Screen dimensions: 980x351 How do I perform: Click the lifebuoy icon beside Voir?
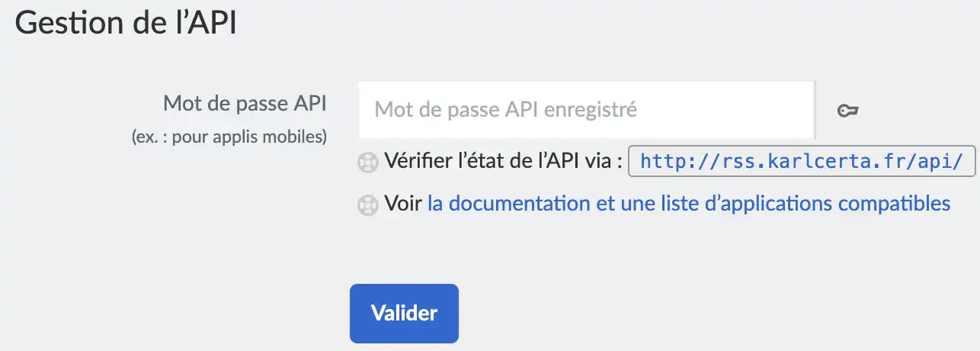[368, 204]
